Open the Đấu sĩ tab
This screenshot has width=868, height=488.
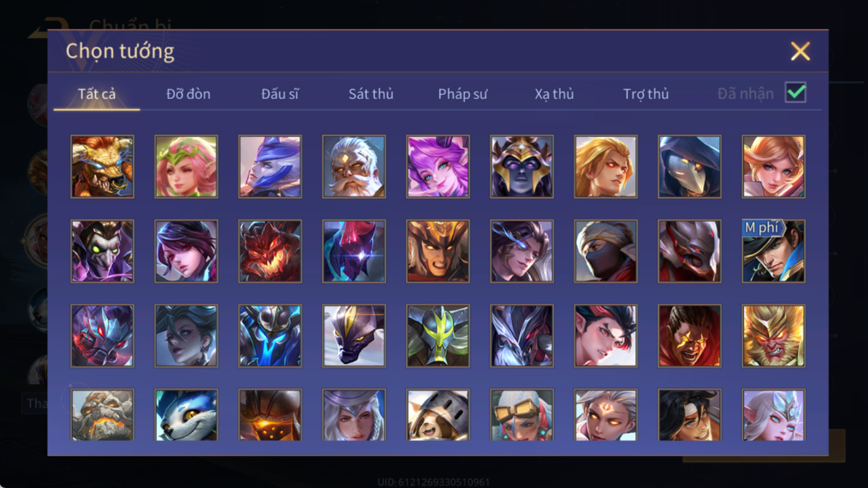coord(279,94)
